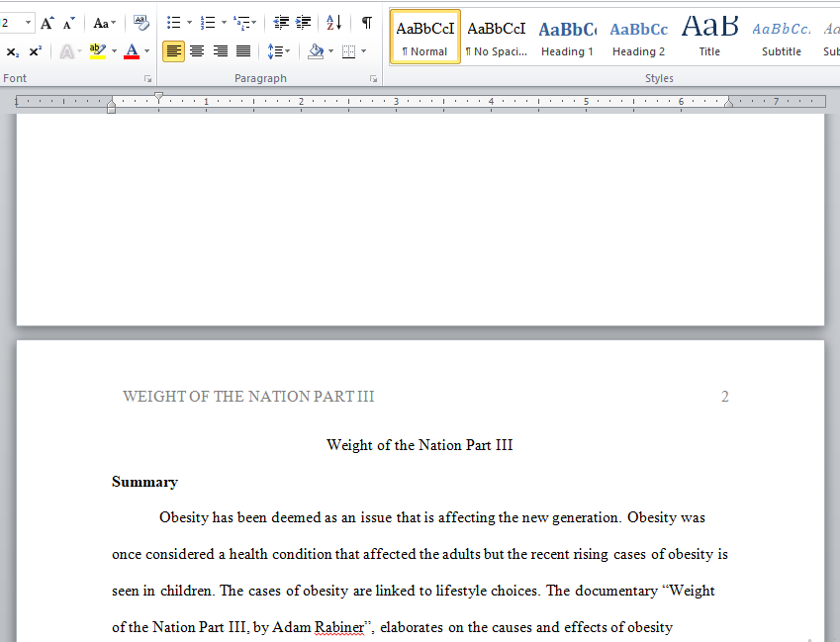Apply paragraph shading with paint bucket

point(316,51)
